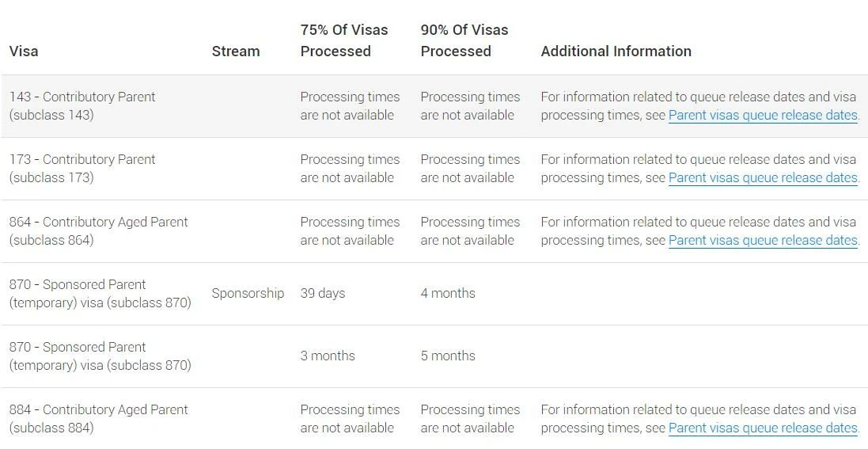
Task: Select the 75% Of Visas Processed header
Action: coord(344,40)
